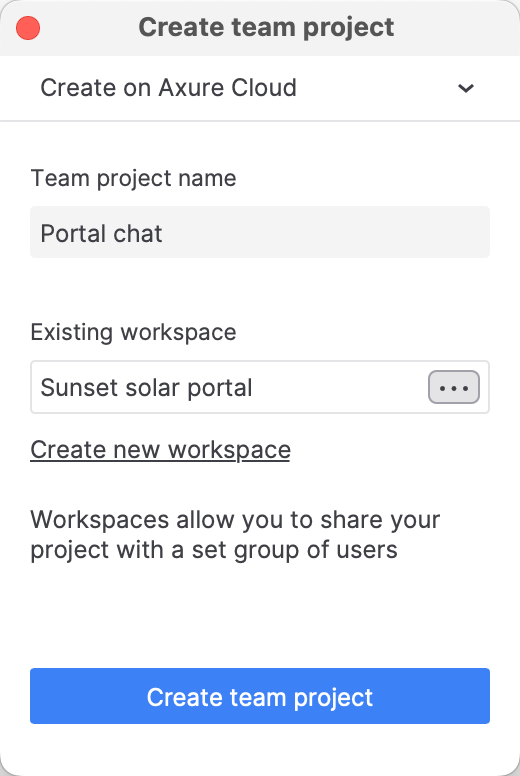
Task: Click the Sunset solar portal workspace field
Action: coord(228,387)
